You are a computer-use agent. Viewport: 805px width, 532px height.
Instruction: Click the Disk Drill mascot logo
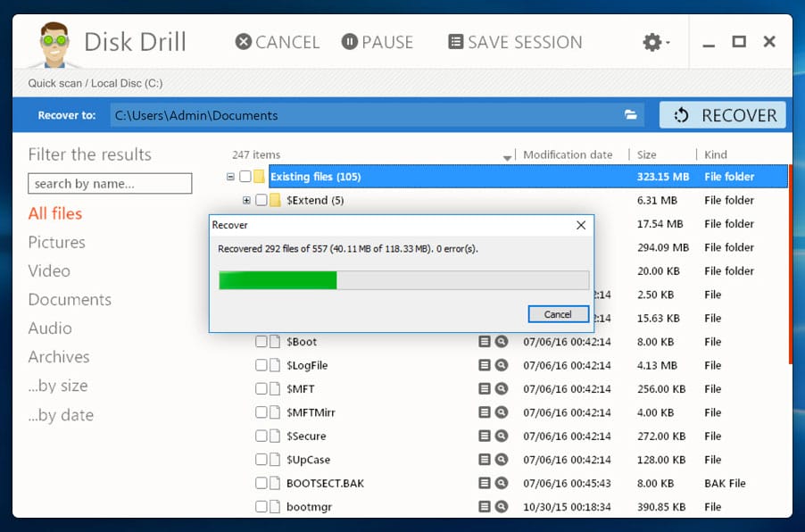pos(51,43)
